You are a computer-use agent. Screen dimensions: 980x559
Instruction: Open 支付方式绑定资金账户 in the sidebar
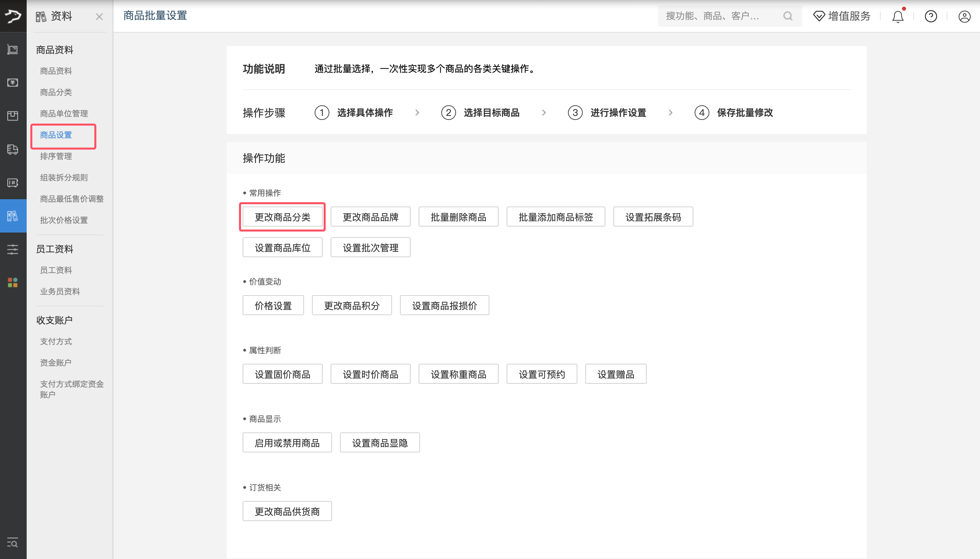pos(72,389)
